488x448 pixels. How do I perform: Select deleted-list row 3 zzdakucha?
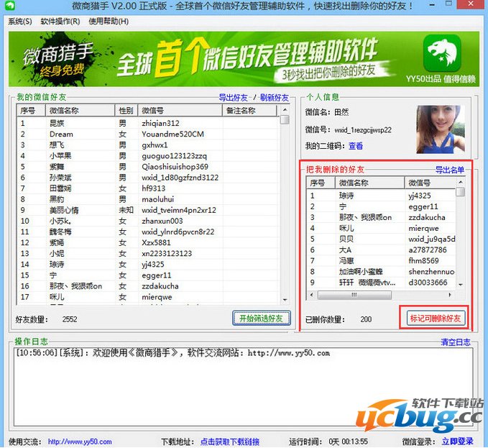point(381,217)
